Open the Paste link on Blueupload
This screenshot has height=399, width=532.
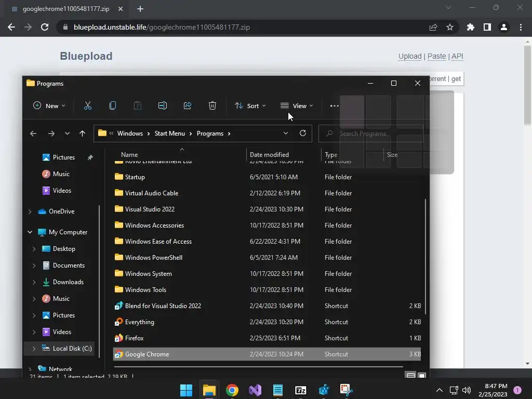pos(436,56)
